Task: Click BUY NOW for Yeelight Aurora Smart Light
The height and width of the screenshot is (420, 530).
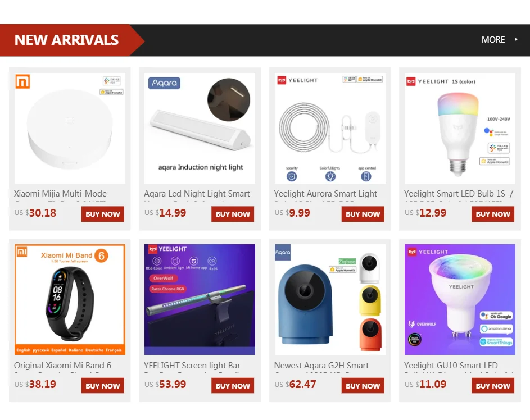Action: coord(363,214)
